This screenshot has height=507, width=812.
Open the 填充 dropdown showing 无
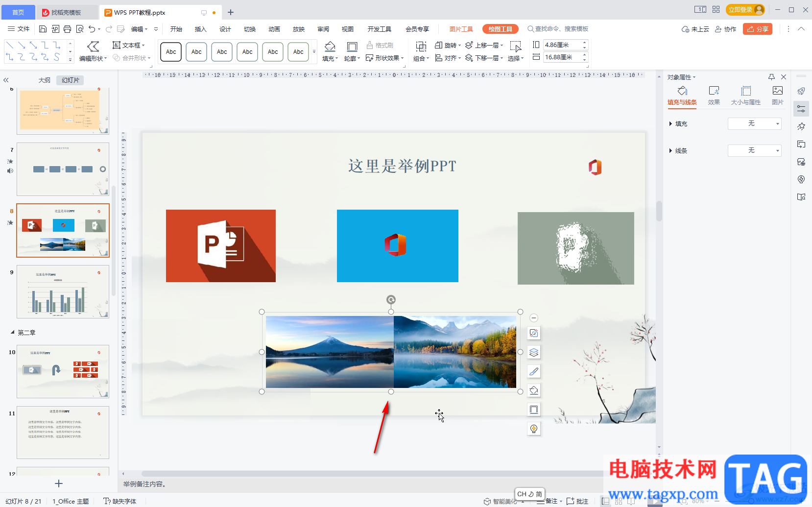(x=754, y=123)
